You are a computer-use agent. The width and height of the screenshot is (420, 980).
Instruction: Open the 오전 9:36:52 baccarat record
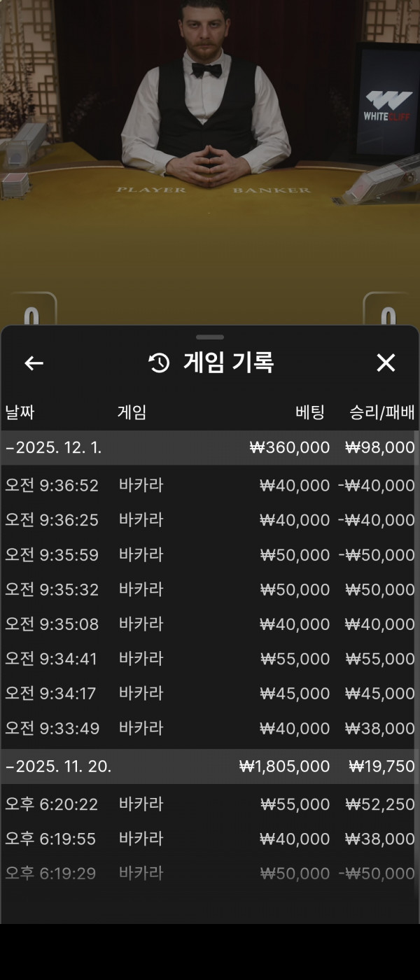point(210,485)
